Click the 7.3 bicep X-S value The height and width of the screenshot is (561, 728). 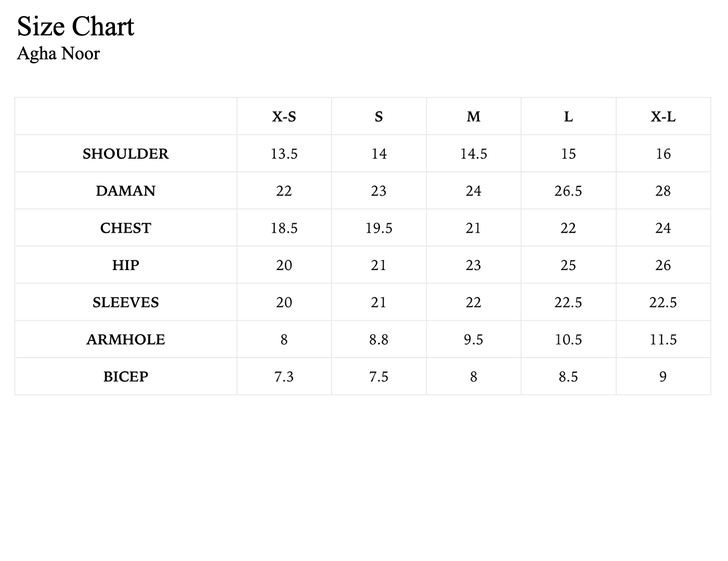pos(284,376)
